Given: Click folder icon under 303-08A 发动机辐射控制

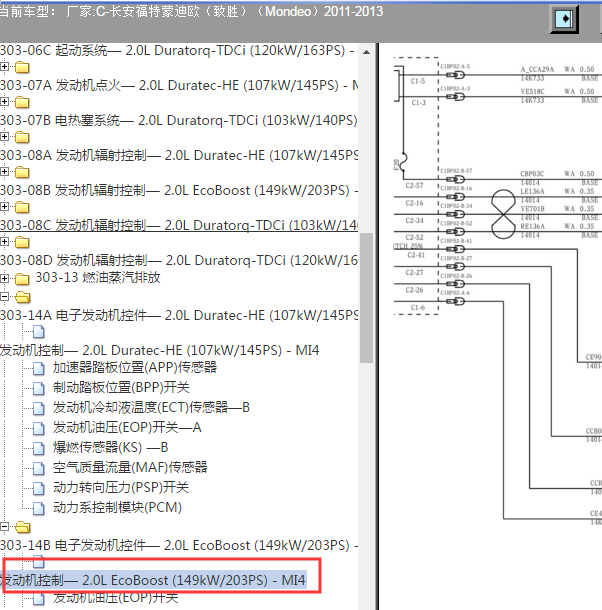Looking at the screenshot, I should tap(22, 172).
